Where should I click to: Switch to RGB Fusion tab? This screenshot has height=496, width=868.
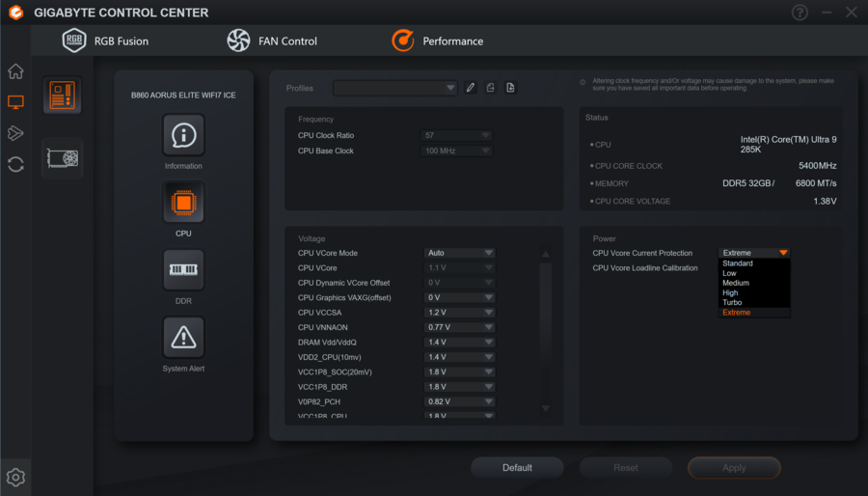pos(105,41)
